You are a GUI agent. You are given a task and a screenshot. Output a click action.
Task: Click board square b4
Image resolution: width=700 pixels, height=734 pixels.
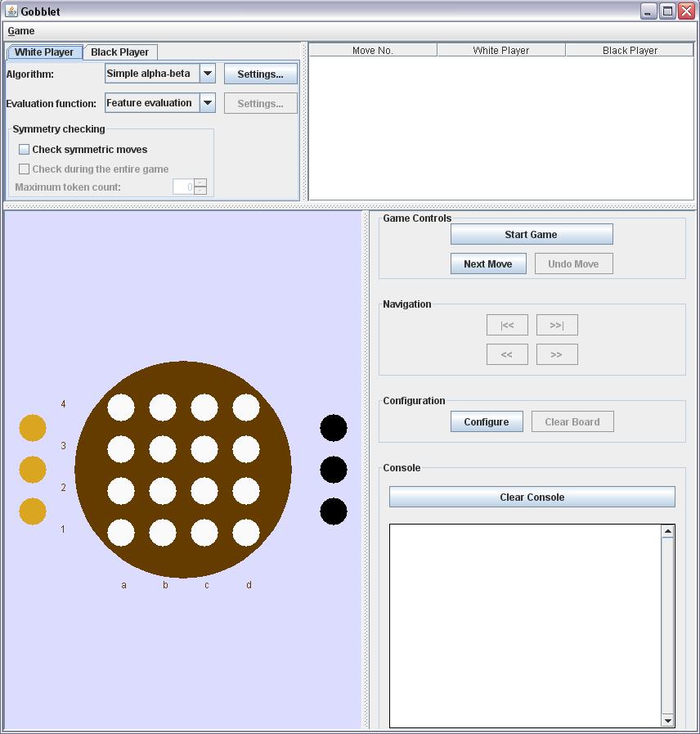click(x=163, y=408)
